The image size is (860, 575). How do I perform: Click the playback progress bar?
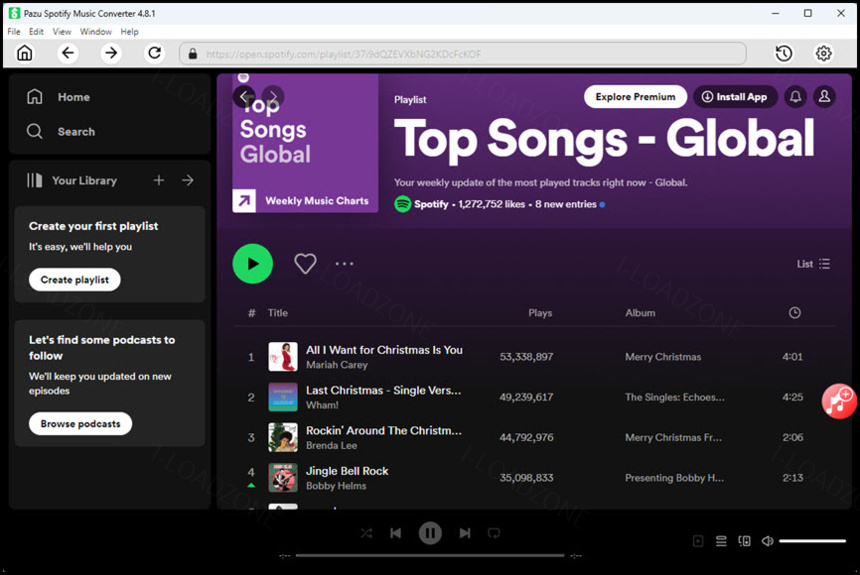pos(430,555)
